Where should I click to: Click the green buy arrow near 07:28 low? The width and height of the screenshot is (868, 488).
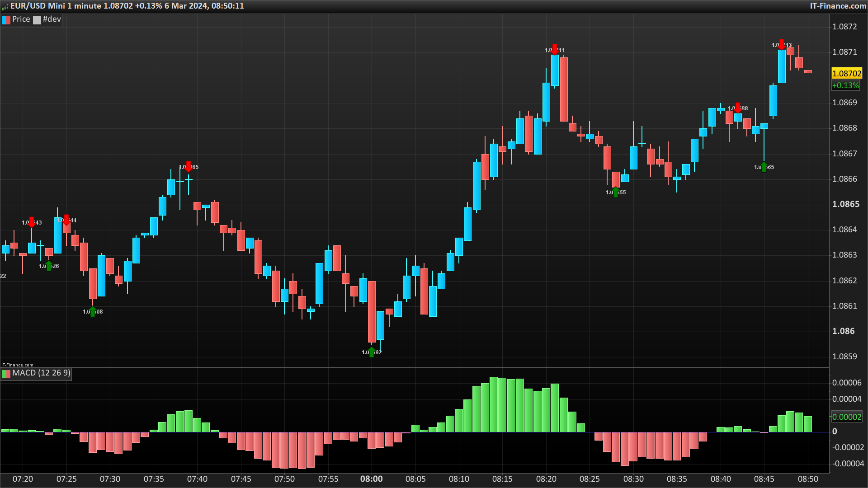93,311
